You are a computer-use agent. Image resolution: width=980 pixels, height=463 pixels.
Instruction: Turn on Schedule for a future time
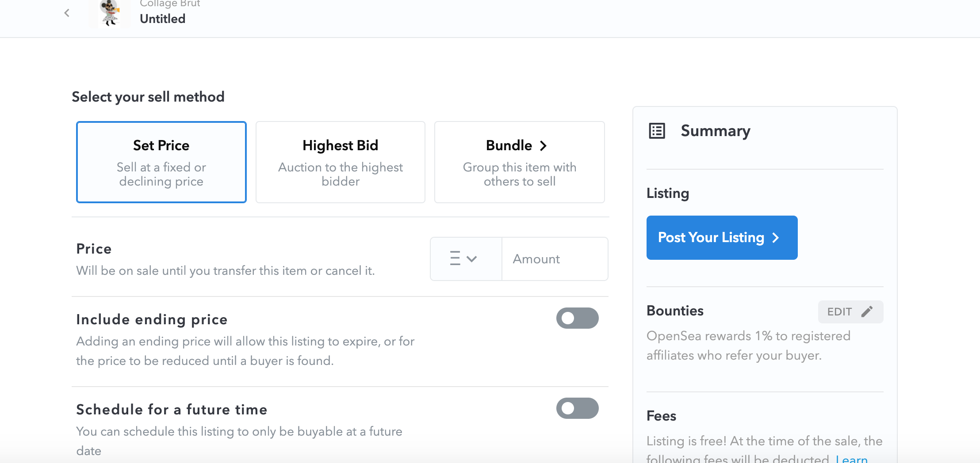pyautogui.click(x=577, y=408)
